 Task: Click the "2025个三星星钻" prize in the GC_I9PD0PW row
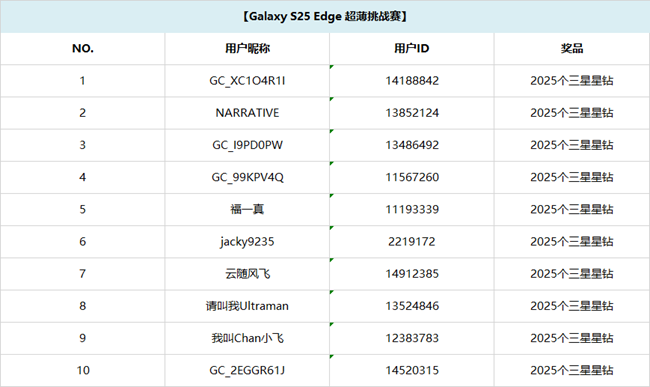pyautogui.click(x=572, y=145)
